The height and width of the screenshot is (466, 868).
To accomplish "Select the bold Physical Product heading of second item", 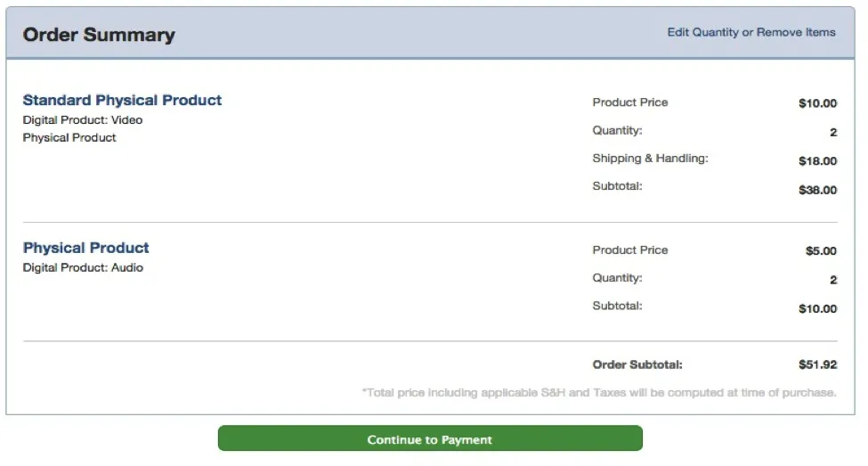I will click(85, 248).
